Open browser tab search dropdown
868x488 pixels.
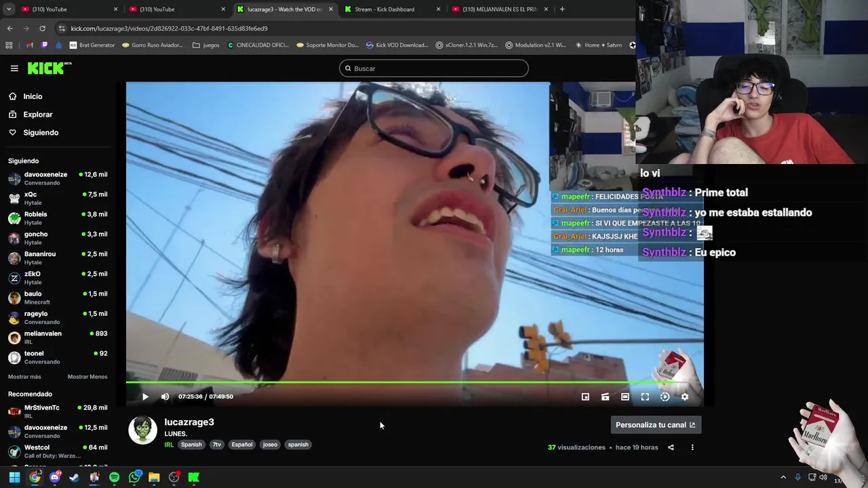pos(9,9)
